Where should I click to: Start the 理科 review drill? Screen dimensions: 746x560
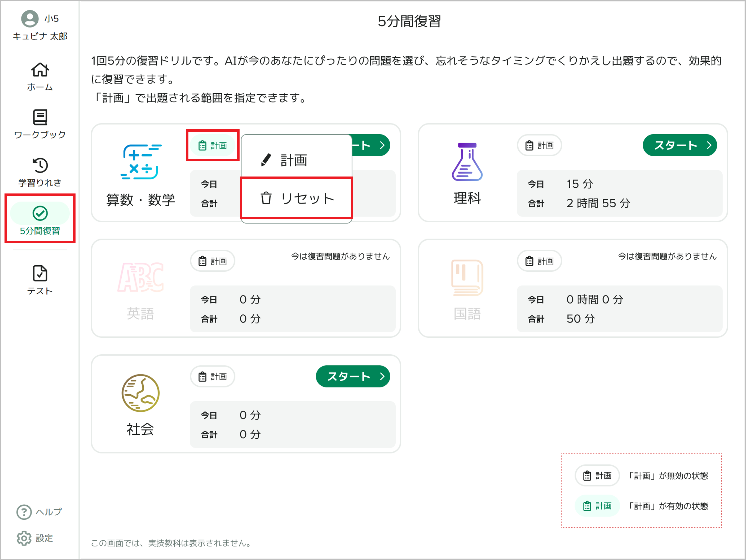(679, 145)
